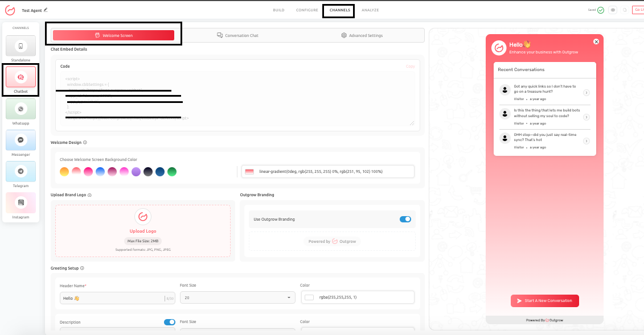644x335 pixels.
Task: Click Powered By Outgrow in preview footer
Action: click(544, 320)
